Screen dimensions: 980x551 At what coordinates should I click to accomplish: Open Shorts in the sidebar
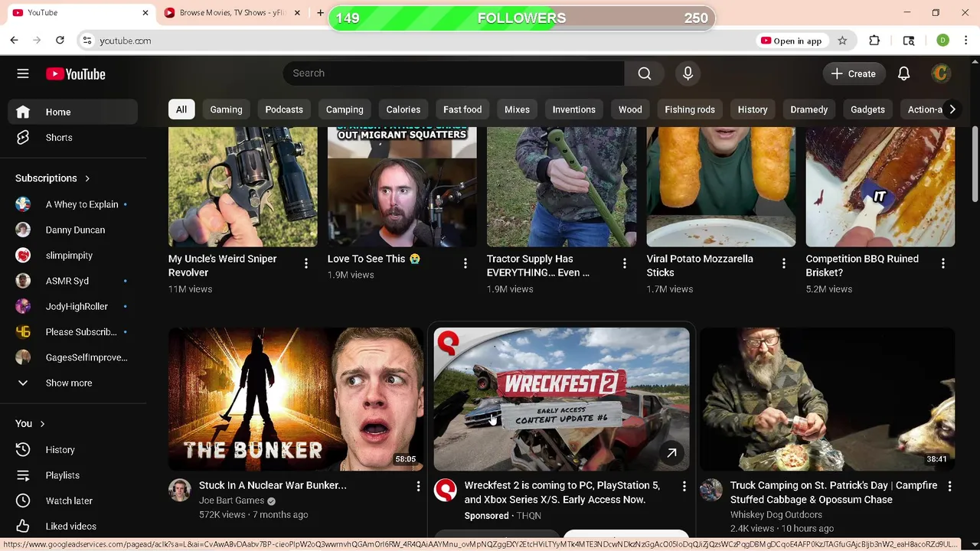pos(73,138)
